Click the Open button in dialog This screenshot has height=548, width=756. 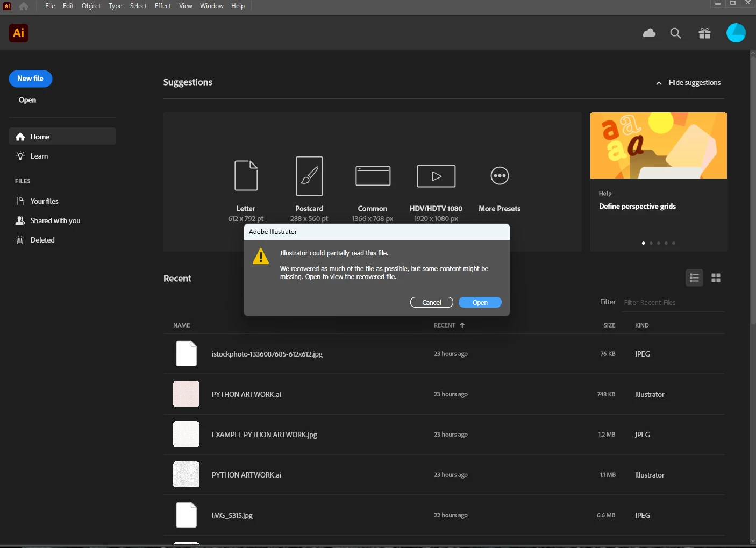coord(480,303)
